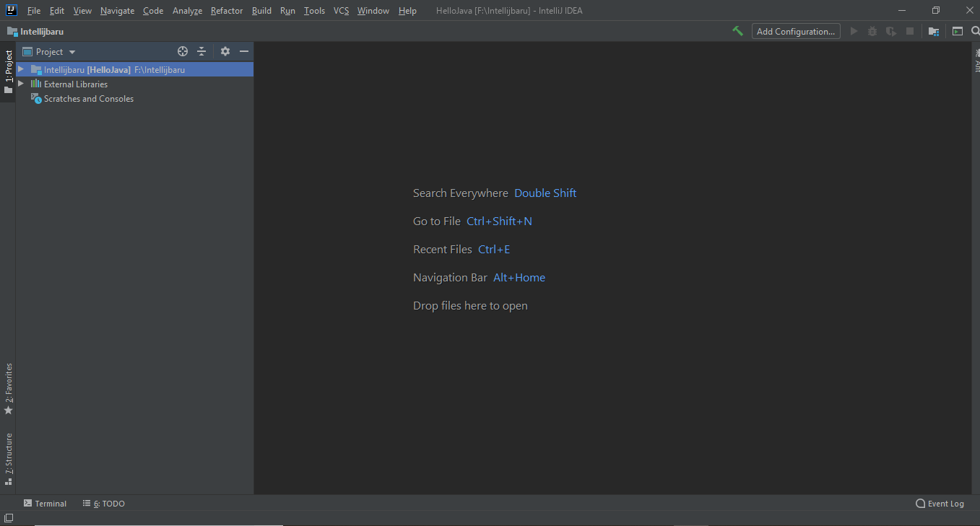Click the Collapse All icon in Project panel

[202, 51]
